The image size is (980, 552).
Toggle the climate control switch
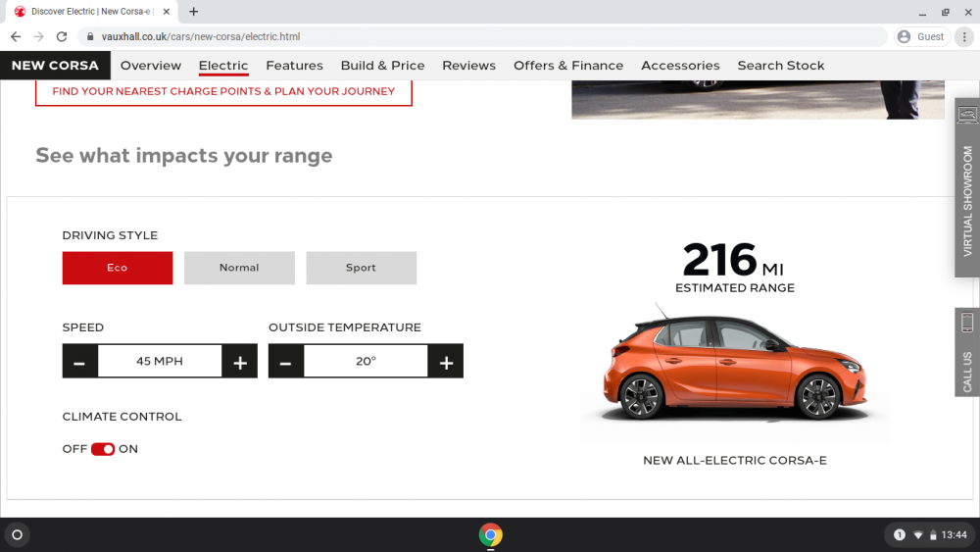[103, 449]
